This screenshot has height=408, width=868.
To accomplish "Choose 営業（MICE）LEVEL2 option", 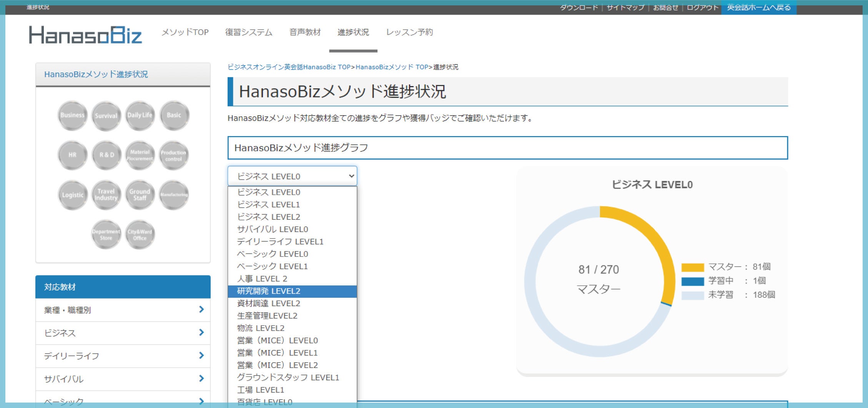I will pyautogui.click(x=292, y=365).
